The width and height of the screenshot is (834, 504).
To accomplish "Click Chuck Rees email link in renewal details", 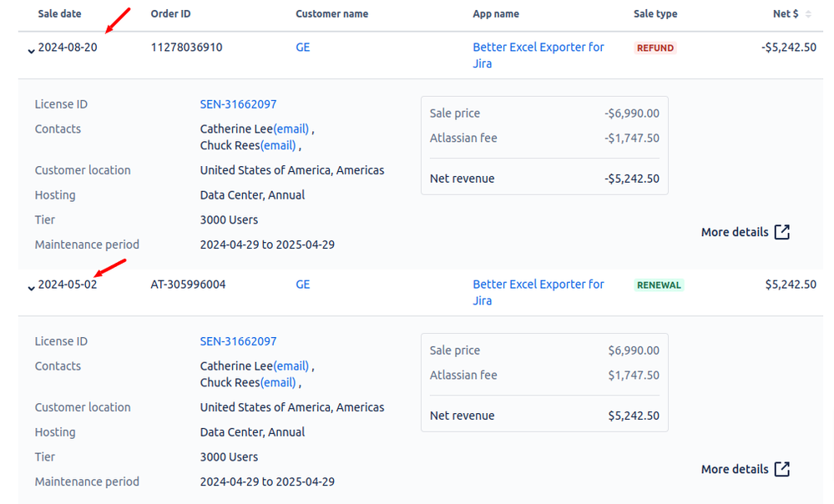I will point(278,382).
